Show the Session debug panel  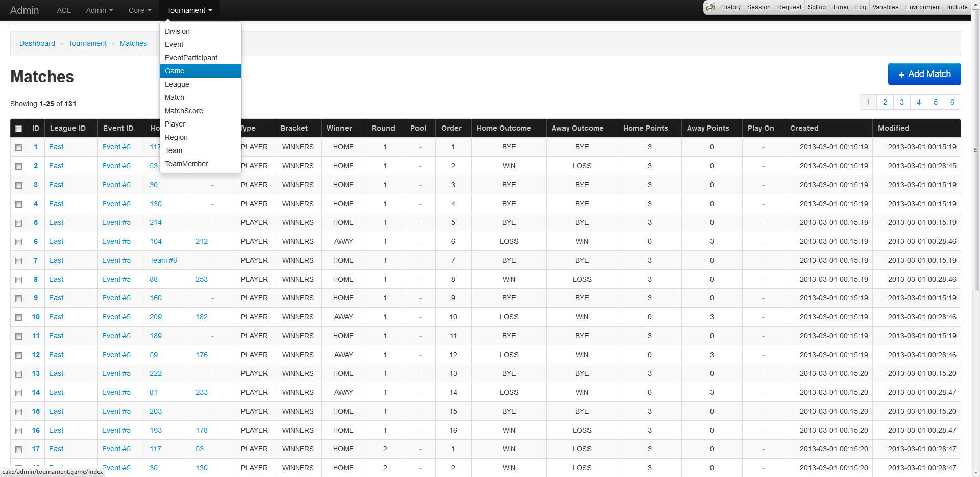click(x=758, y=7)
